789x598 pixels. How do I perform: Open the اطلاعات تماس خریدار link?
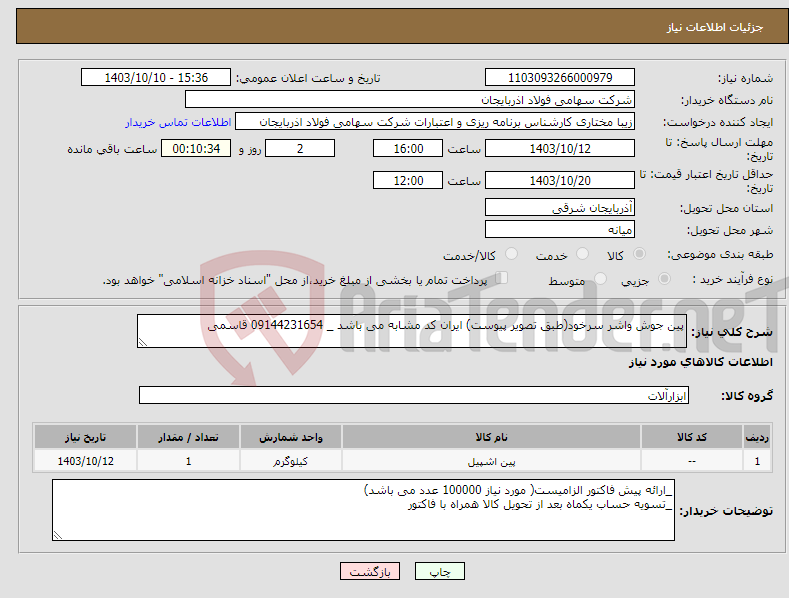(178, 122)
